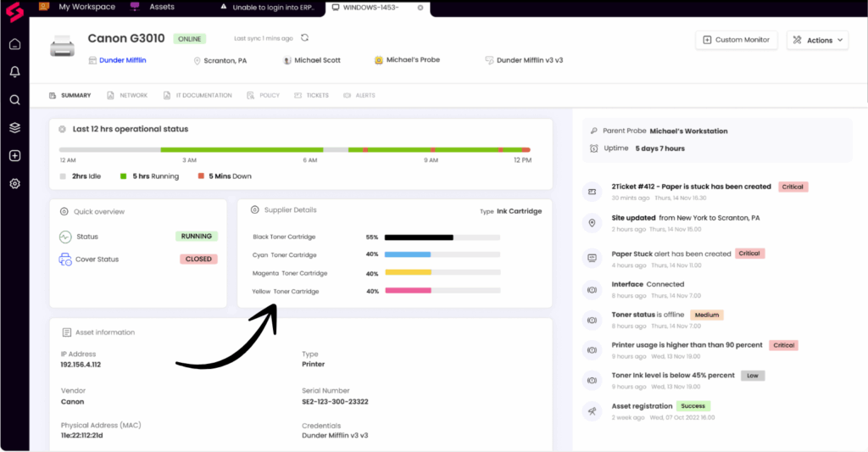This screenshot has width=868, height=452.
Task: Click the icon beside Last 12 hrs operational status
Action: [62, 129]
